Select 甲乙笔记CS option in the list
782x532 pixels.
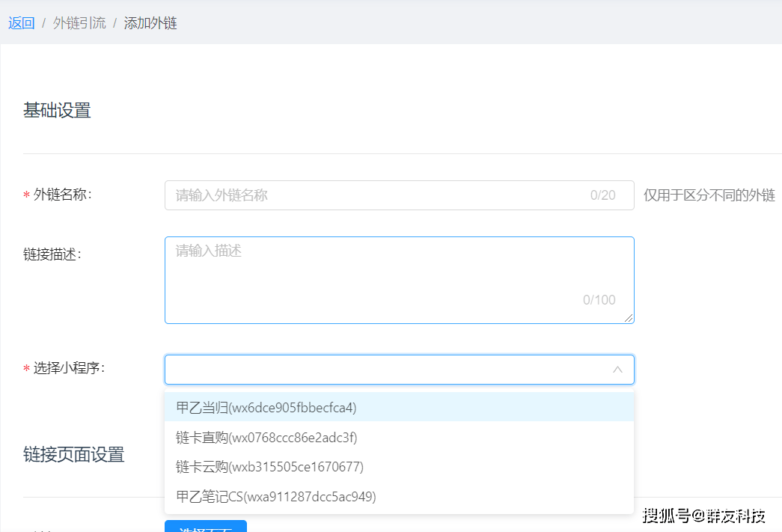(276, 496)
